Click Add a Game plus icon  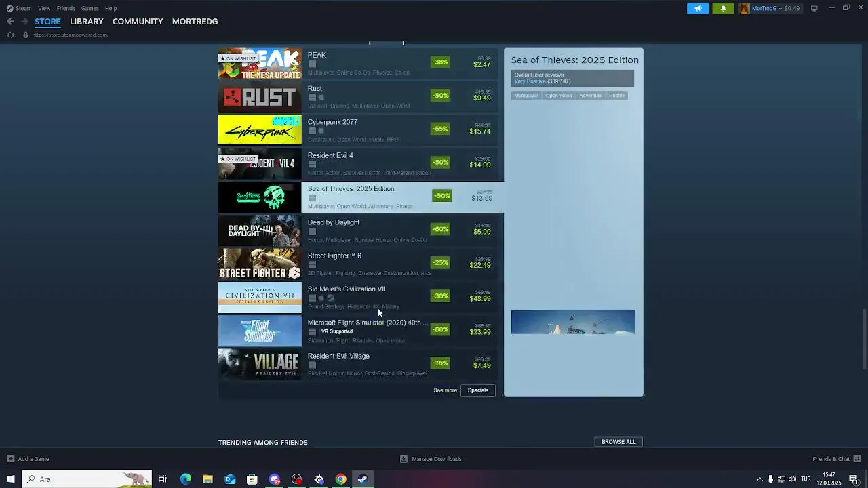pos(10,459)
